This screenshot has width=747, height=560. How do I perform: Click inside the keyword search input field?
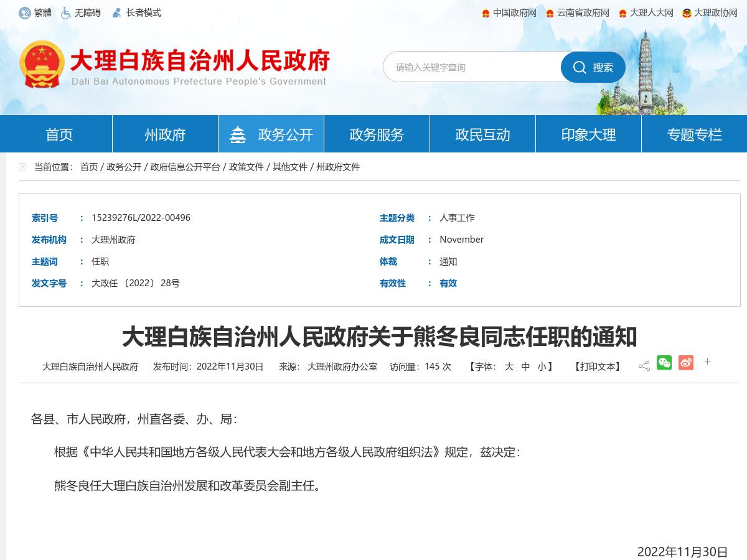tap(473, 67)
